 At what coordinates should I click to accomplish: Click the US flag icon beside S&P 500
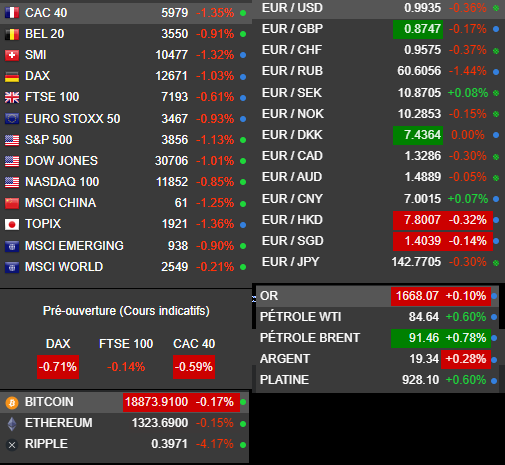point(12,140)
